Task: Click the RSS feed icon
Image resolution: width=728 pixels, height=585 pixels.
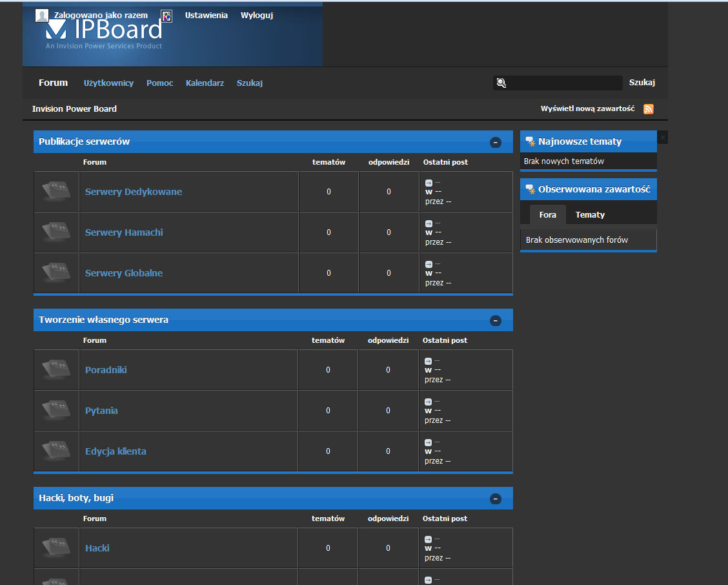Action: (x=649, y=109)
